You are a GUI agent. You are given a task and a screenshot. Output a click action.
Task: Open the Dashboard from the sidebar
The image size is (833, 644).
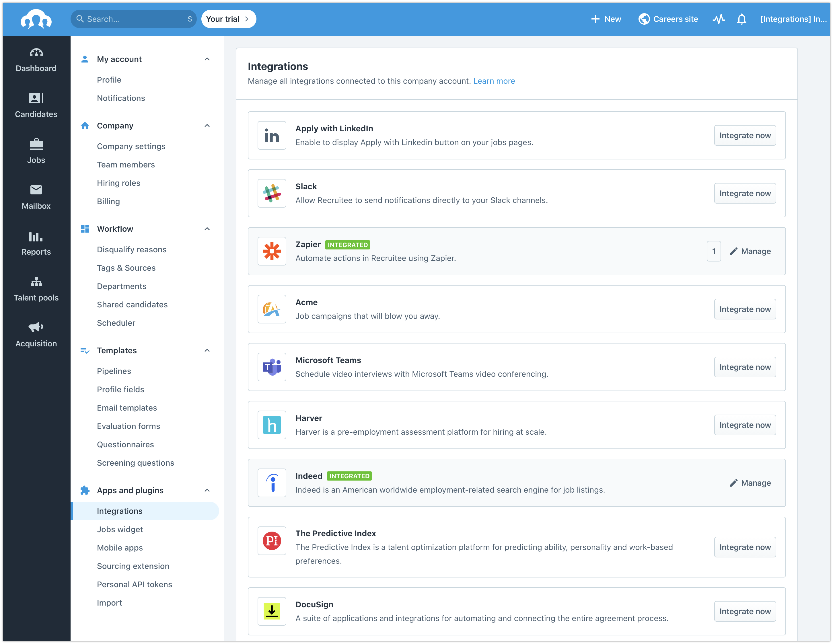click(x=36, y=60)
